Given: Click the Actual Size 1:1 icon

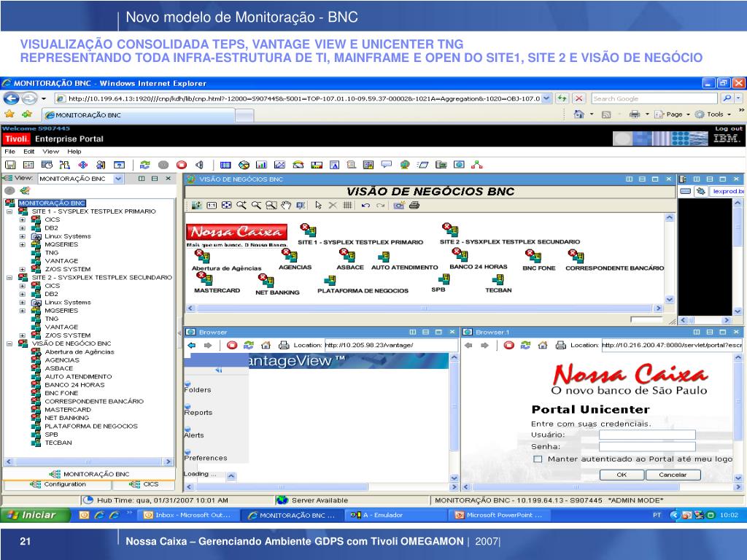Looking at the screenshot, I should point(212,205).
